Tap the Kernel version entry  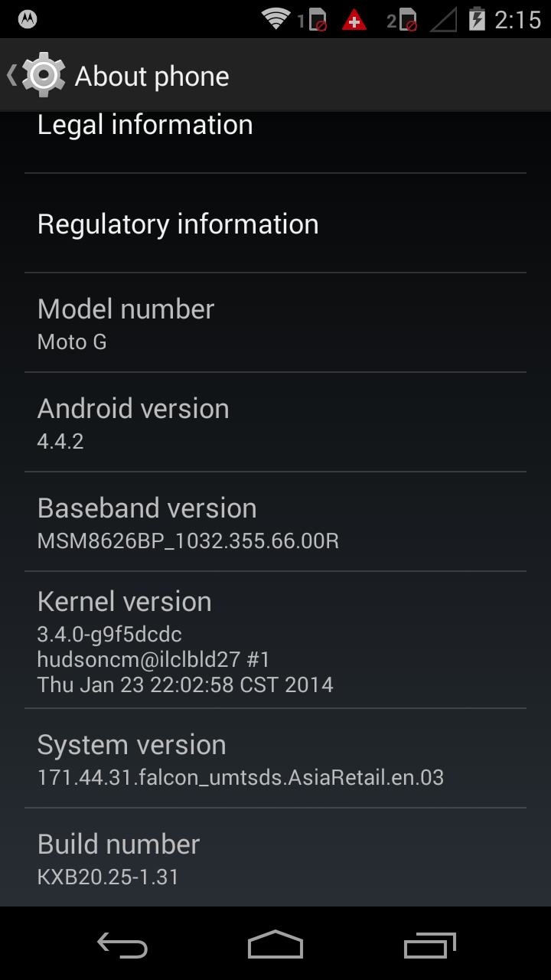(275, 640)
